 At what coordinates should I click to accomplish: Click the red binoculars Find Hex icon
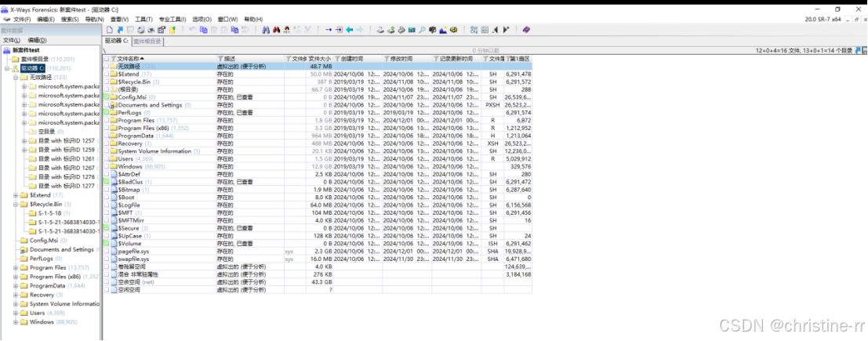pos(276,30)
